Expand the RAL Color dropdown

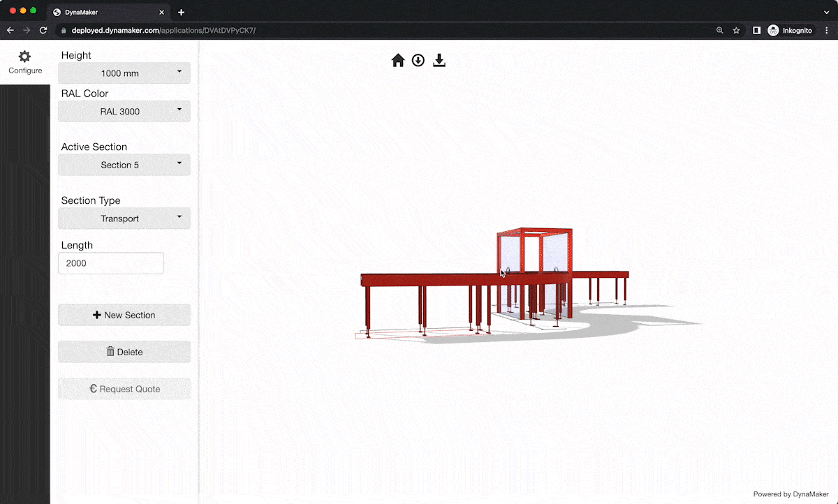pos(124,112)
